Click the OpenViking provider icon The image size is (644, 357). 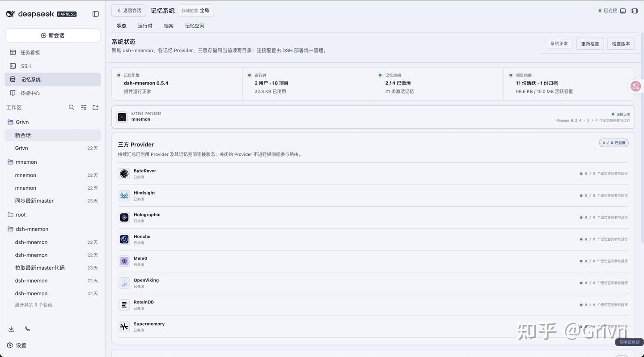[x=124, y=283]
